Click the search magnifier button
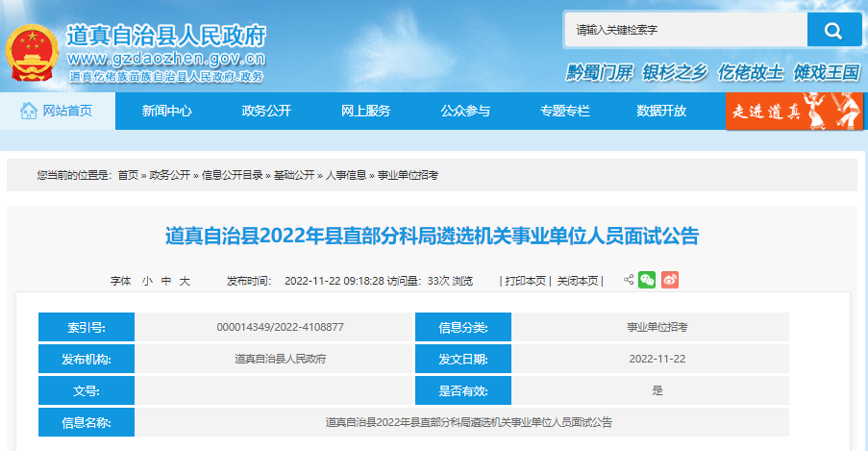The width and height of the screenshot is (868, 451). point(833,30)
